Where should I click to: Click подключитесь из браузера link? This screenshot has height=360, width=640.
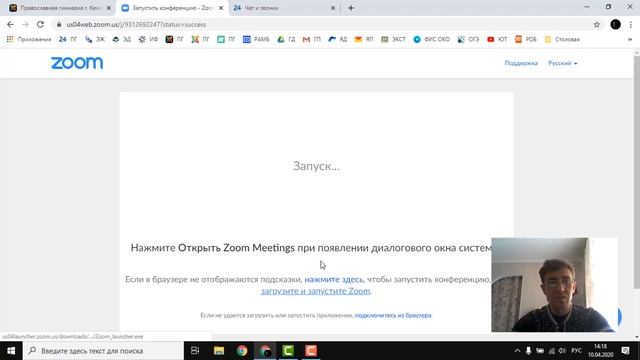[393, 316]
